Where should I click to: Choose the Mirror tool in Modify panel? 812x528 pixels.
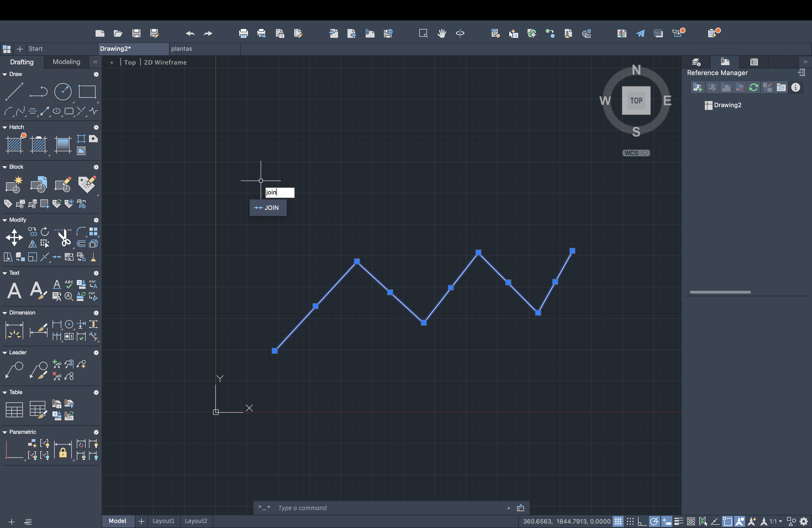[32, 244]
